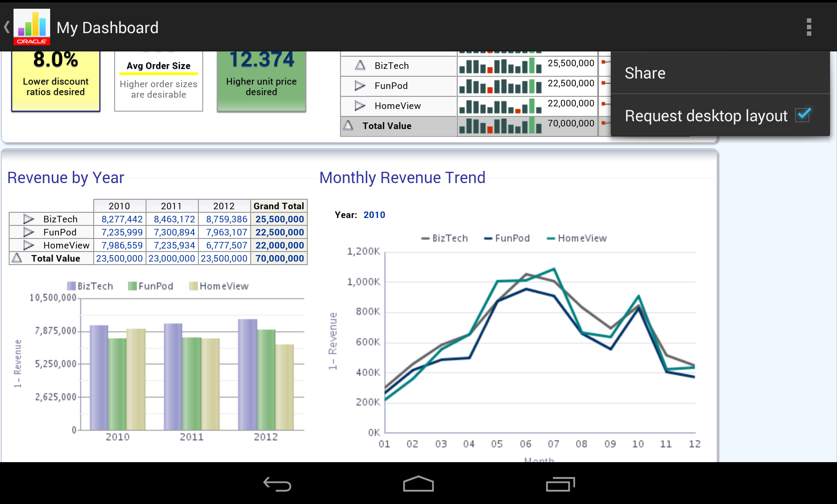Viewport: 837px width, 504px height.
Task: Choose Request desktop layout menu entry
Action: [720, 116]
